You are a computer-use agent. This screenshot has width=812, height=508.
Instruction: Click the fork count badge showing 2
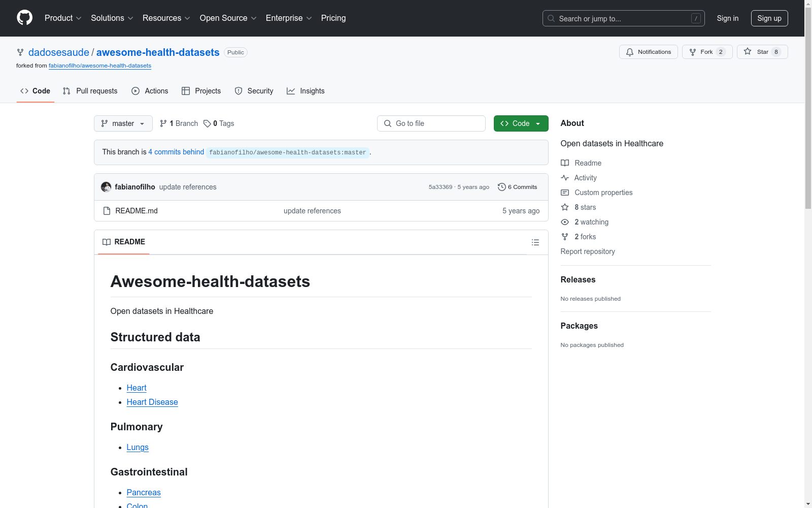(721, 52)
